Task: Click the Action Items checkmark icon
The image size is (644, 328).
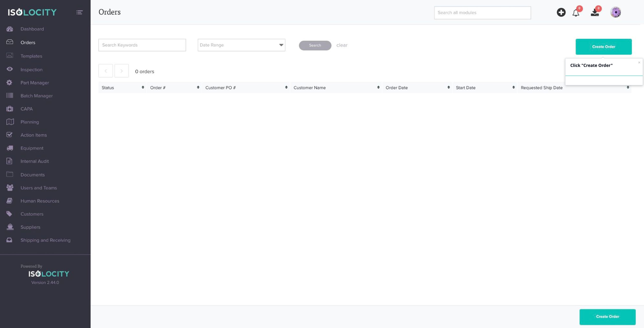Action: (9, 134)
